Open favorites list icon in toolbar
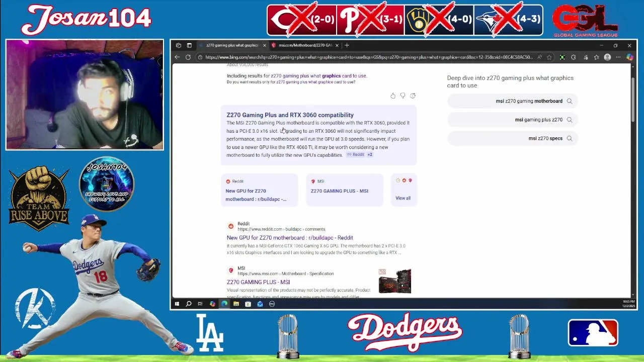Screen dimensions: 644x362 coord(596,57)
